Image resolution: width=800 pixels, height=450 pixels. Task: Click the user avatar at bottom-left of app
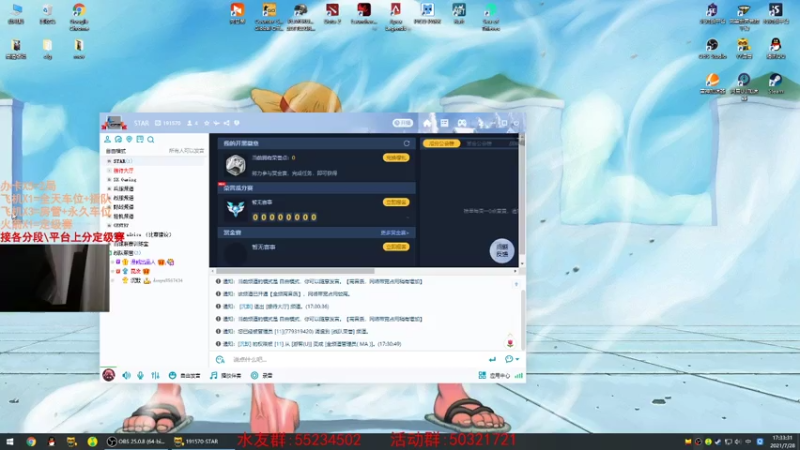click(109, 375)
